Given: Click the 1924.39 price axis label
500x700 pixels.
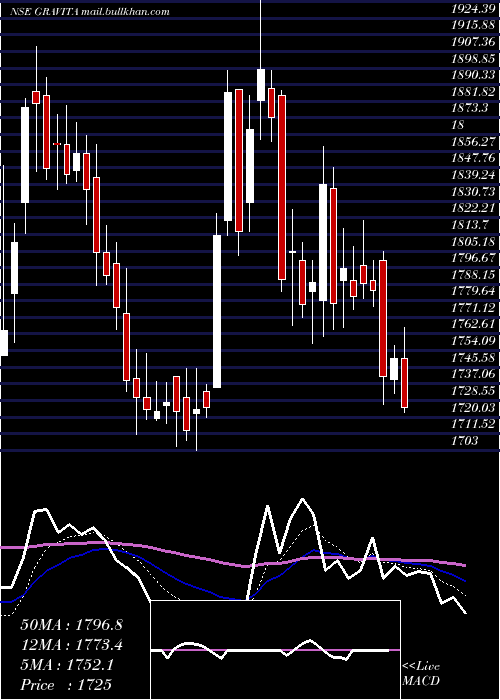Looking at the screenshot, I should (x=473, y=8).
